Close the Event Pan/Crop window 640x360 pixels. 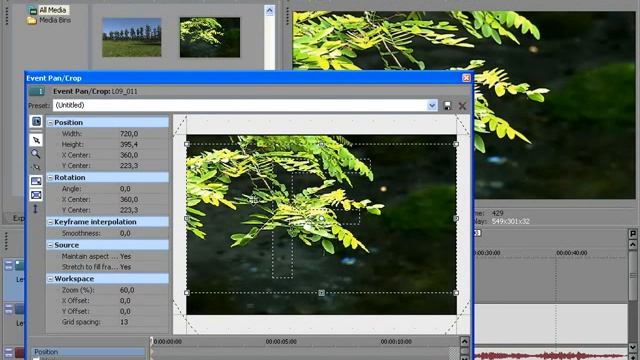tap(466, 78)
